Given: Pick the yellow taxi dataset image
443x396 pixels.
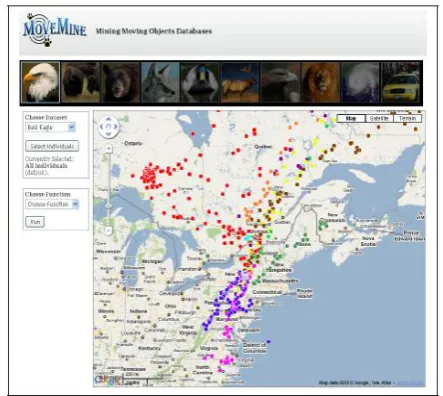Looking at the screenshot, I should (401, 82).
